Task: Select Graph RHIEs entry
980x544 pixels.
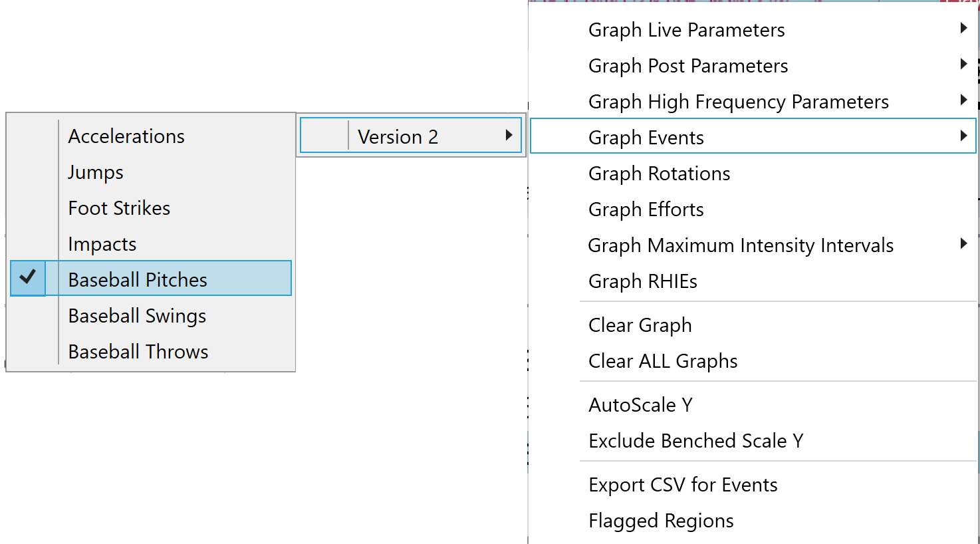Action: pos(642,281)
